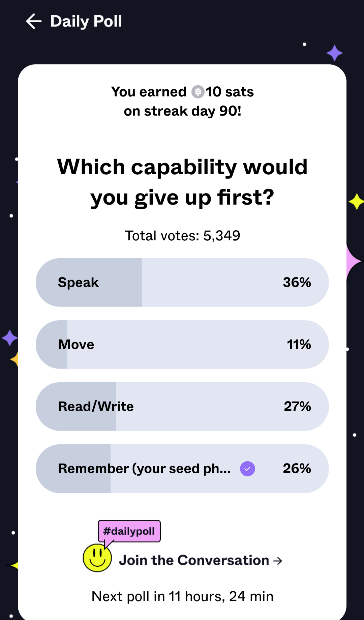Click the 36% result for Speak
The width and height of the screenshot is (364, 620).
[x=297, y=283]
